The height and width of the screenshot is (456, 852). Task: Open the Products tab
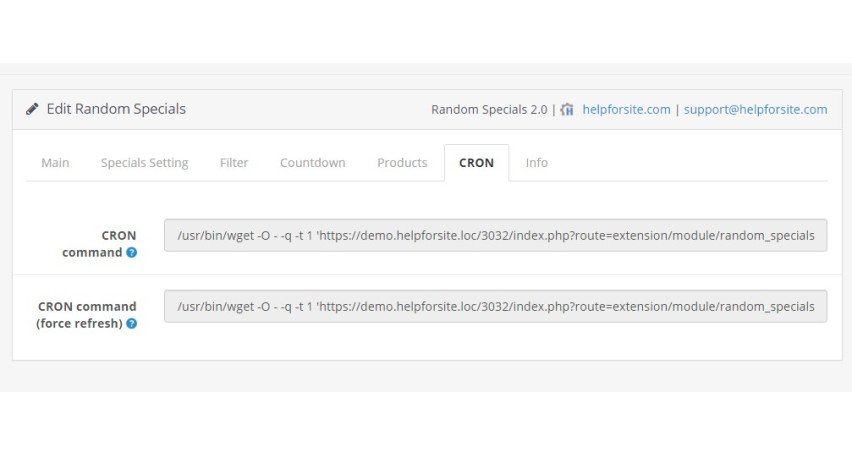[402, 163]
